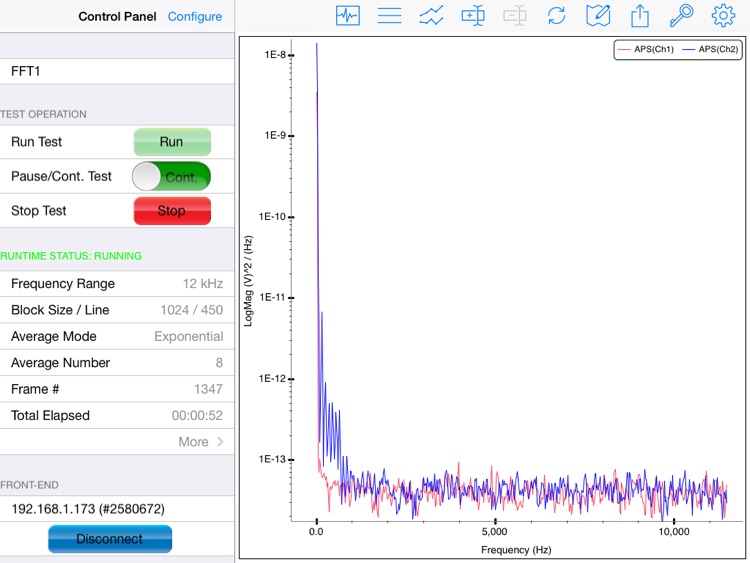Open the key license icon
Viewport: 750px width, 563px height.
(681, 15)
